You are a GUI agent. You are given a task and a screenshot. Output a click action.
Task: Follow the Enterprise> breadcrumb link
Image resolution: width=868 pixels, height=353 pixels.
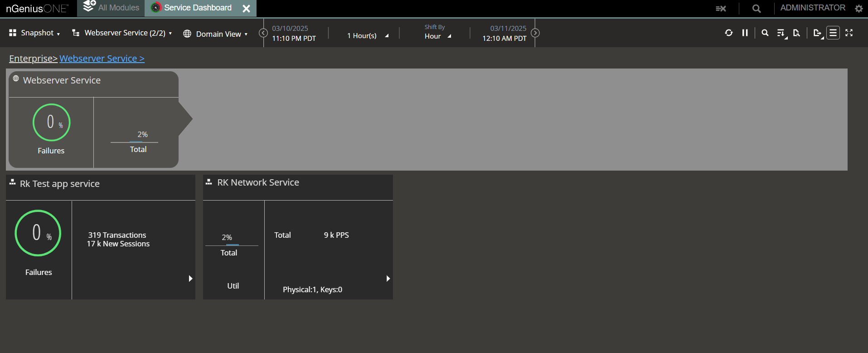[33, 59]
